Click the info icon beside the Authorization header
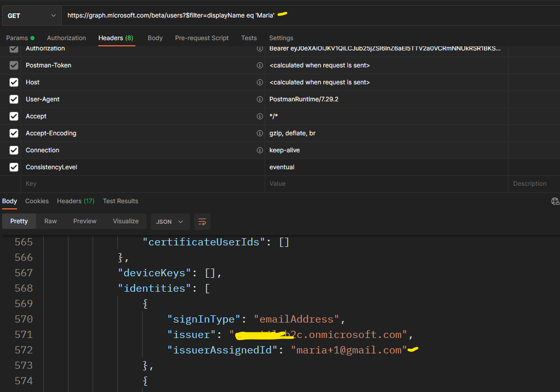560x392 pixels. tap(260, 48)
